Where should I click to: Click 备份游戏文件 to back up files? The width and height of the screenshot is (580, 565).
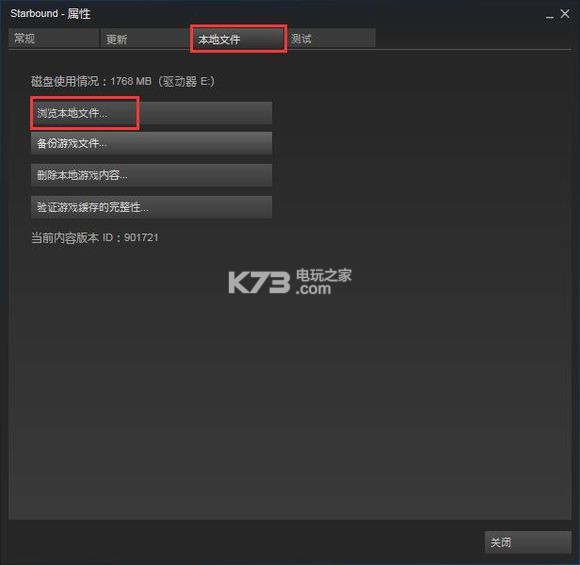click(x=151, y=144)
